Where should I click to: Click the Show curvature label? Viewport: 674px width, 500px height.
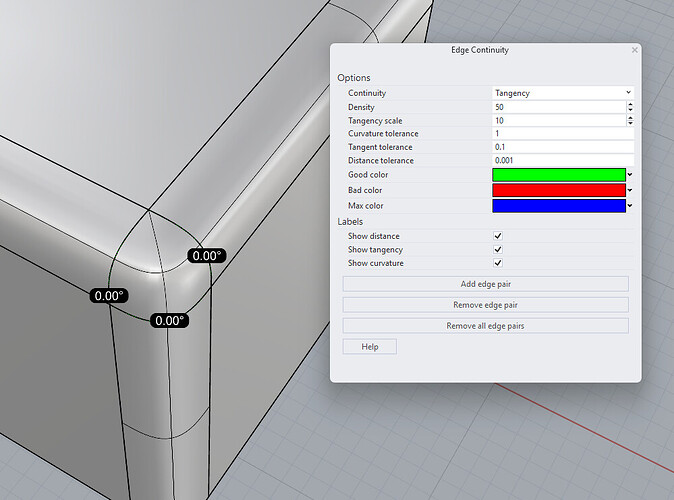[x=376, y=263]
